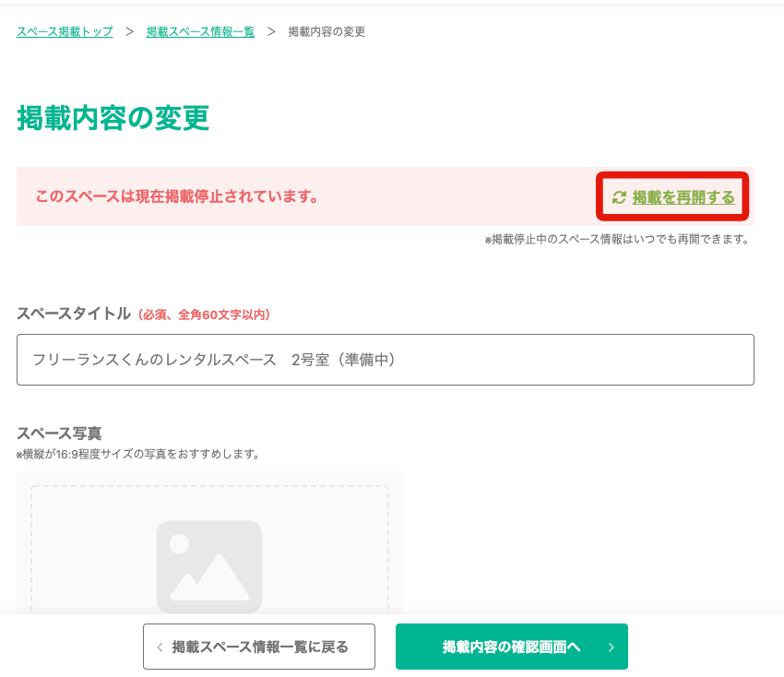Click the first breadcrumb separator arrow
The width and height of the screenshot is (784, 677).
(x=130, y=32)
